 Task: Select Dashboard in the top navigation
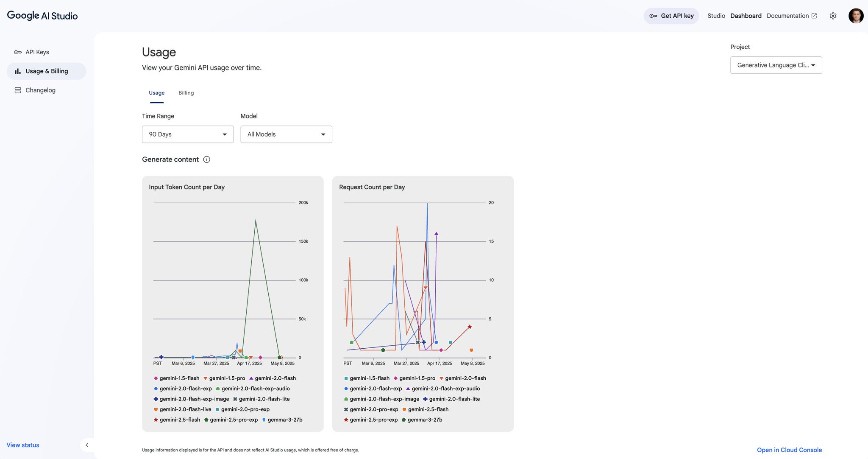click(746, 16)
